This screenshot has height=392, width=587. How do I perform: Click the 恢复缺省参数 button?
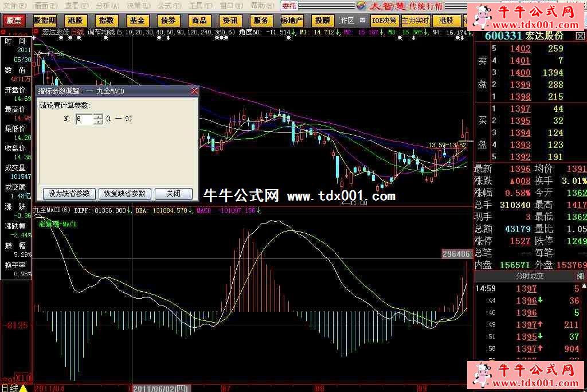point(124,194)
